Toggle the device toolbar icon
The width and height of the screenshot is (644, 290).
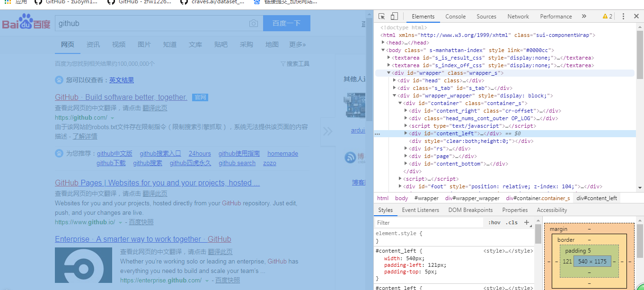coord(394,16)
